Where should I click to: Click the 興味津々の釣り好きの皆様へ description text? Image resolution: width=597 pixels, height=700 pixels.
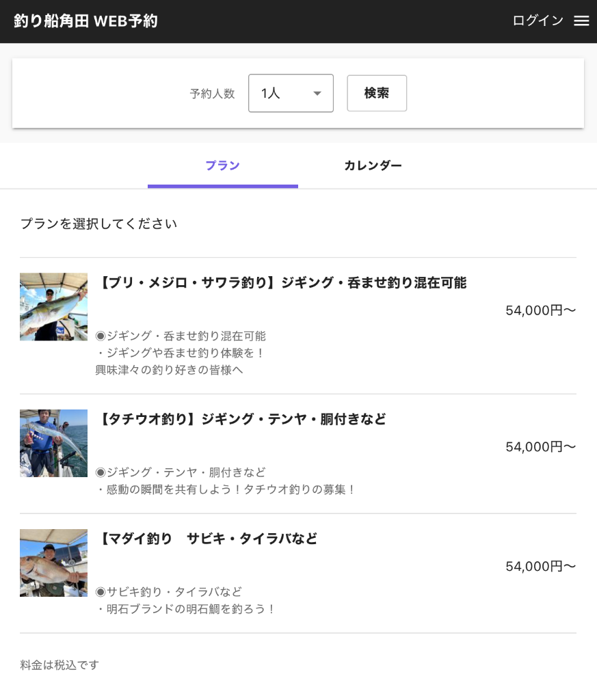click(x=170, y=370)
